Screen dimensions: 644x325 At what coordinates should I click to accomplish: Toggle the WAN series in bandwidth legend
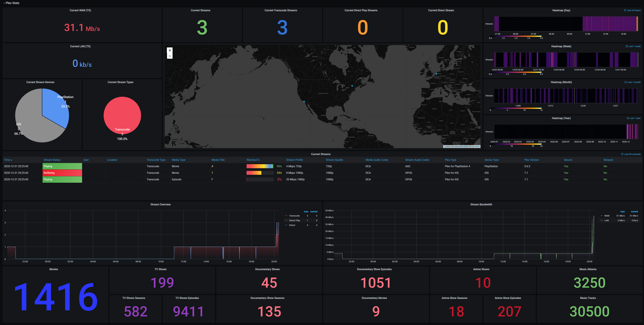tap(607, 216)
